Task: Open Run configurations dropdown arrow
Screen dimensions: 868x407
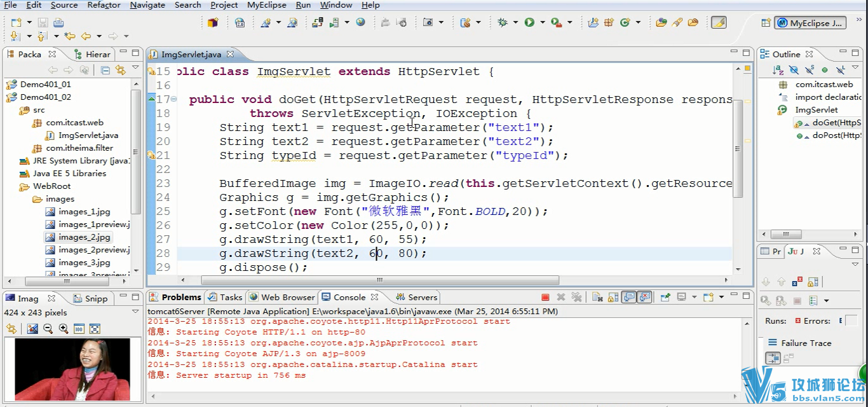Action: pyautogui.click(x=542, y=23)
